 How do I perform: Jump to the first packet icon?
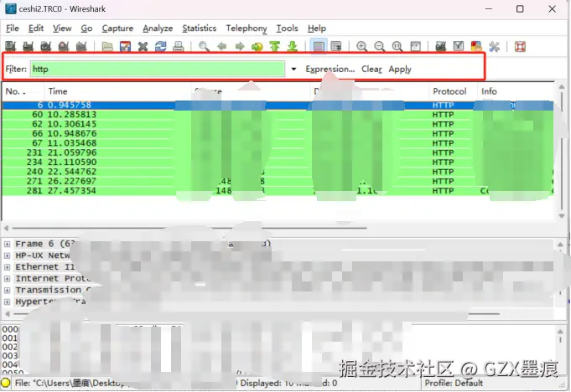(275, 46)
